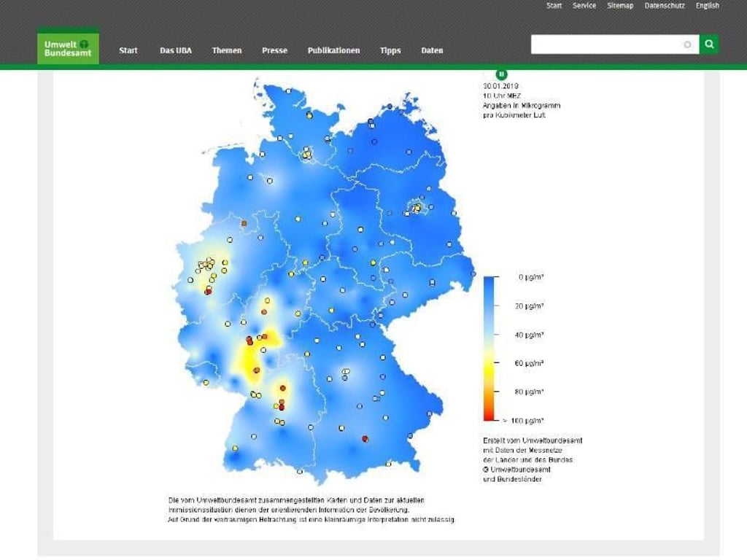747x560 pixels.
Task: Open the Themen menu
Action: coord(227,50)
